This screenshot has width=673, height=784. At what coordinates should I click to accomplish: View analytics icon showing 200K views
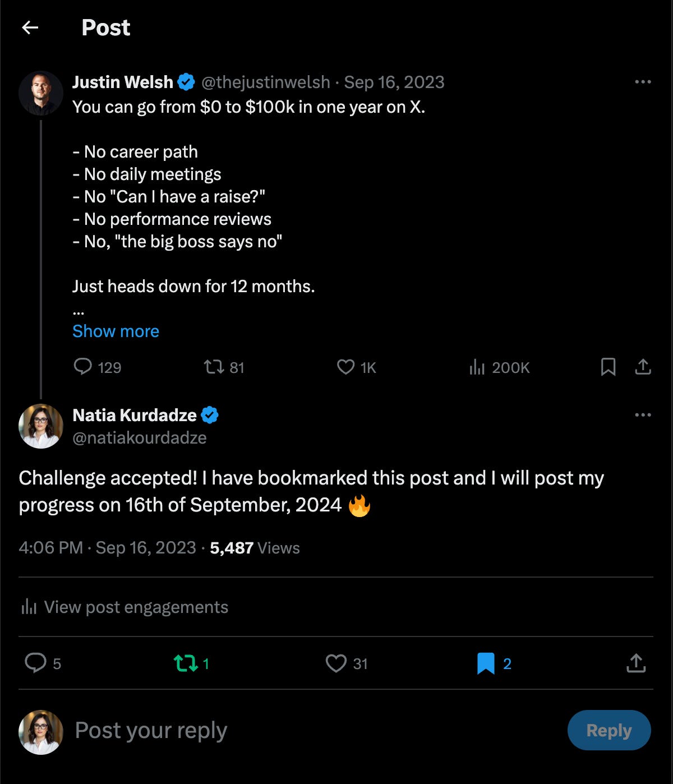(477, 367)
